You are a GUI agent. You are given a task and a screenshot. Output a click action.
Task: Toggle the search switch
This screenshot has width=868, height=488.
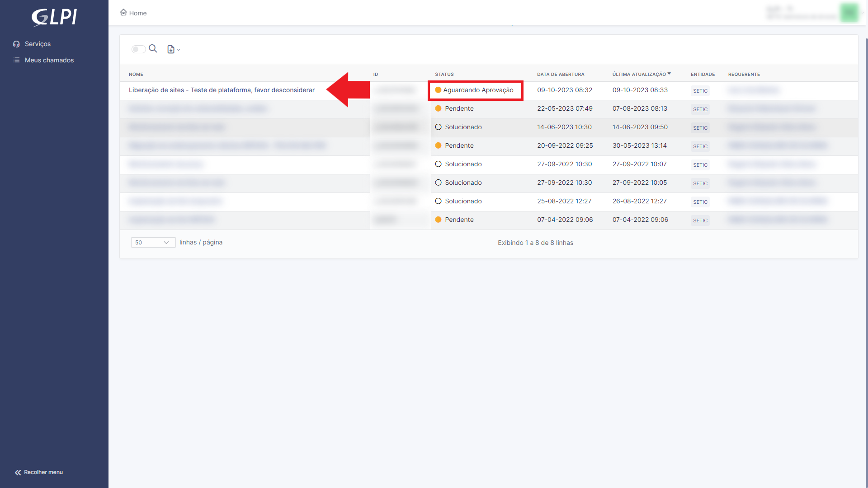point(138,49)
